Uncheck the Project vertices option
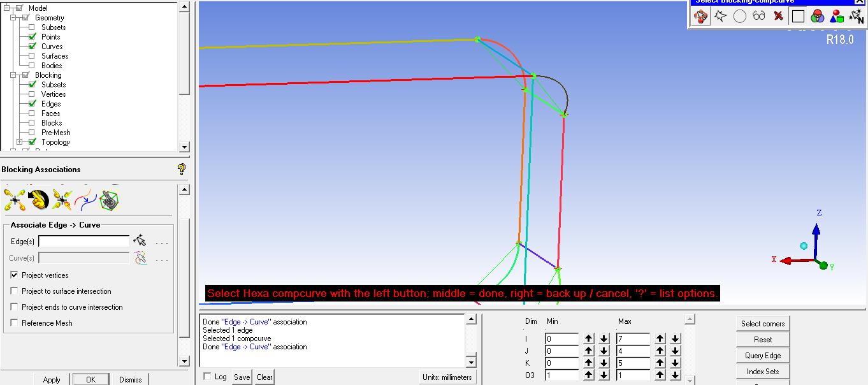868x385 pixels. [14, 275]
